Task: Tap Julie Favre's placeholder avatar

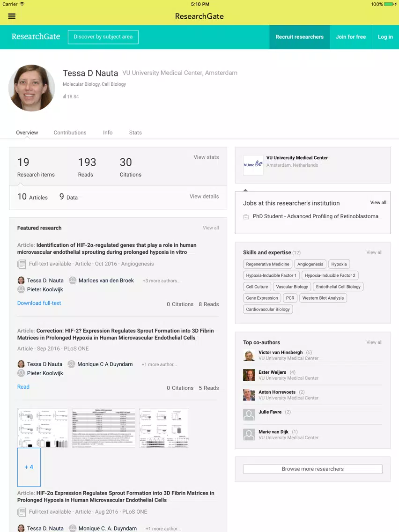Action: [249, 414]
